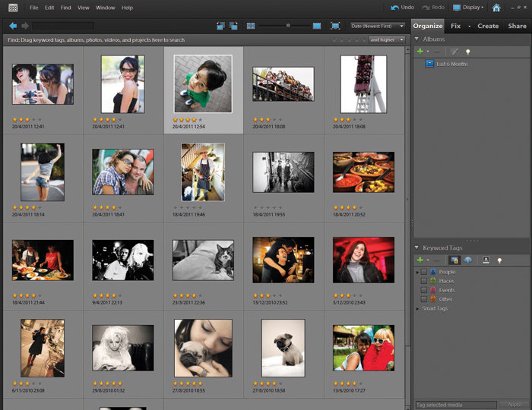This screenshot has height=410, width=532.
Task: Delete album using the minus icon
Action: pyautogui.click(x=437, y=52)
